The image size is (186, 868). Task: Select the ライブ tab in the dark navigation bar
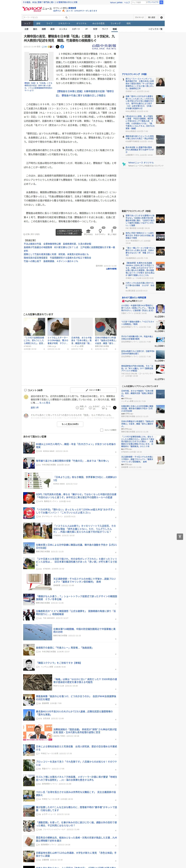[x=49, y=23]
